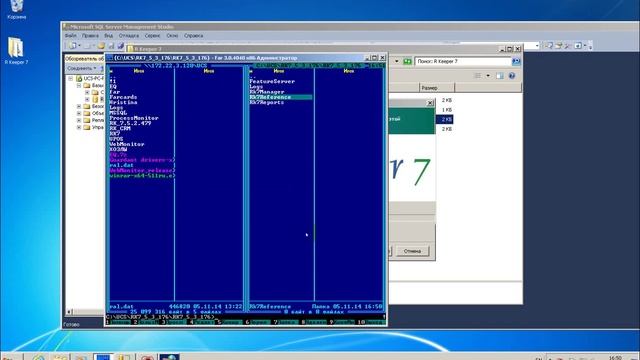Click the Save disk icon in SSMS toolbar
Viewport: 640px width, 360px height.
tap(111, 46)
